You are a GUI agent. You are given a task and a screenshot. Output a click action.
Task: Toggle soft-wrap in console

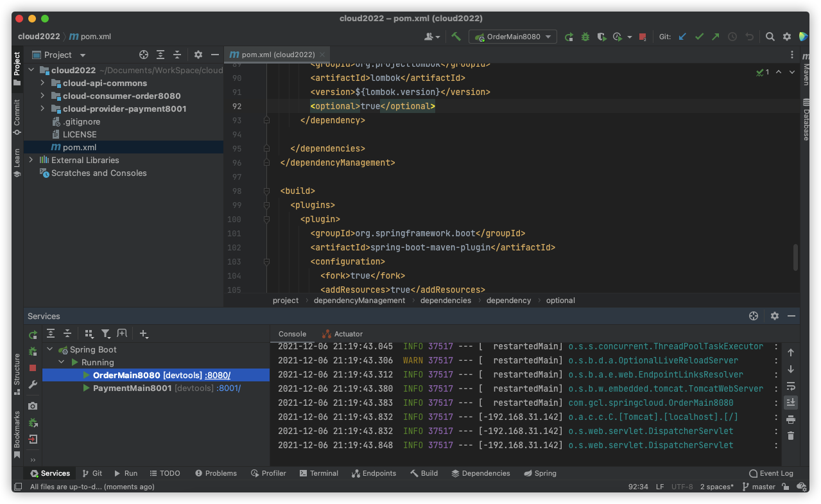pyautogui.click(x=791, y=386)
